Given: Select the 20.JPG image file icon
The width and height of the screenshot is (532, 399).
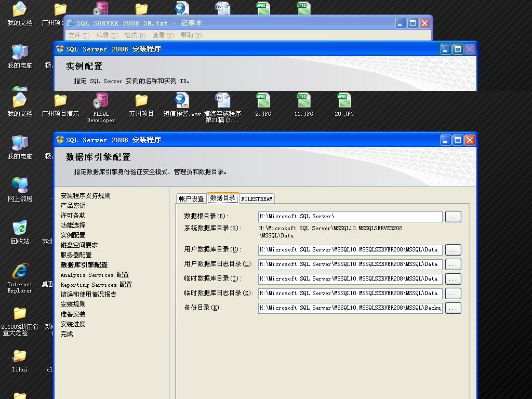Looking at the screenshot, I should 344,101.
